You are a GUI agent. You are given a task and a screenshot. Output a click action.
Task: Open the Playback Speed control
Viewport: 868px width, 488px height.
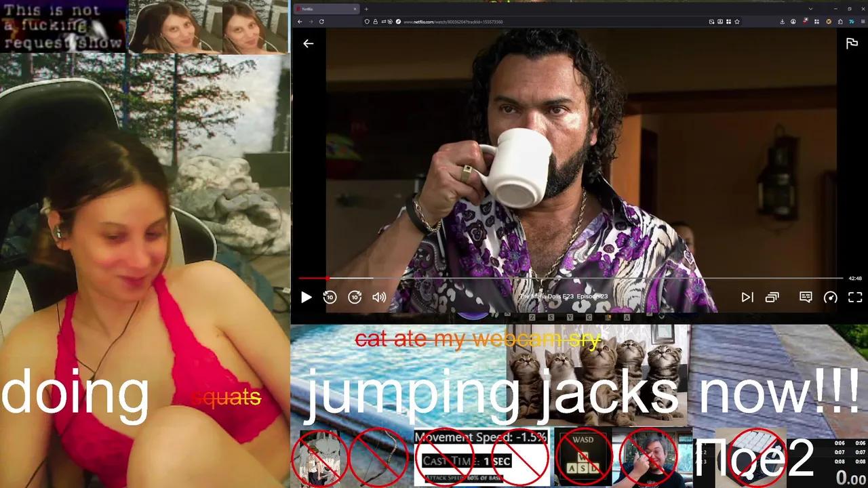click(x=832, y=297)
